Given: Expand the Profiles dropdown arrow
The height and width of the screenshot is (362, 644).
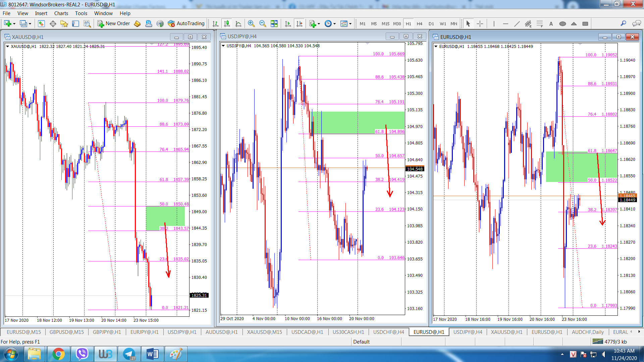Looking at the screenshot, I should [30, 24].
